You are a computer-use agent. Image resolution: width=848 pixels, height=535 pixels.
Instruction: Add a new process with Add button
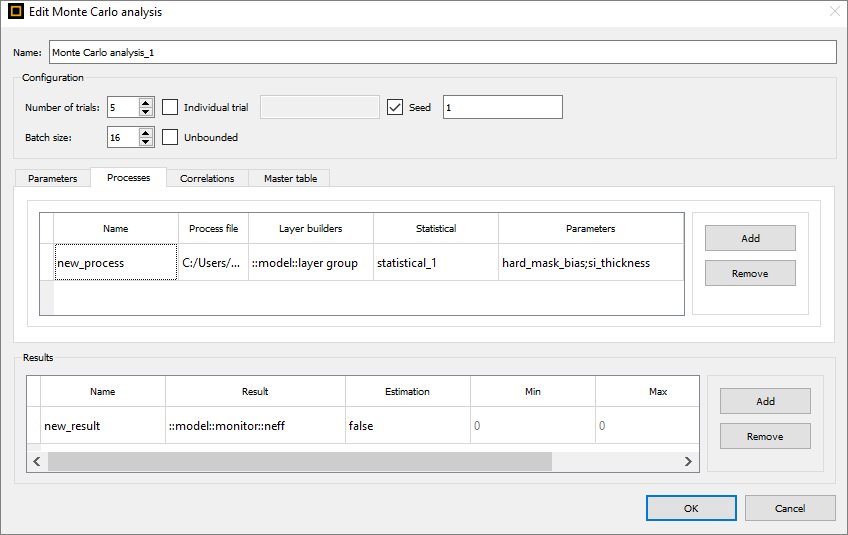[750, 238]
